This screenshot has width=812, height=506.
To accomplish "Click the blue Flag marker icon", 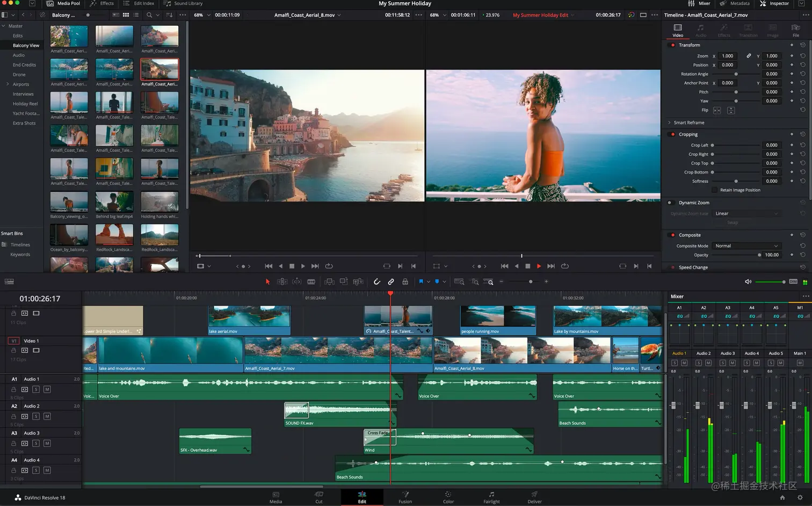I will pyautogui.click(x=421, y=281).
